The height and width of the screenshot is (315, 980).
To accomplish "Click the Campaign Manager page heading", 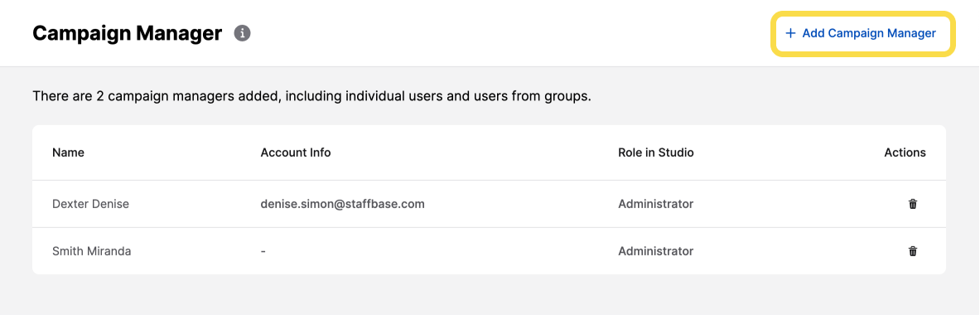I will (127, 33).
